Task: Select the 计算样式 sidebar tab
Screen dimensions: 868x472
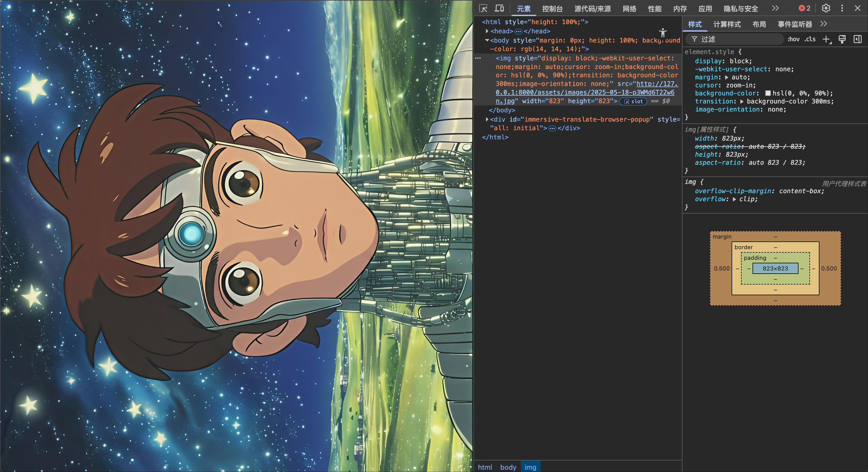Action: [x=727, y=24]
